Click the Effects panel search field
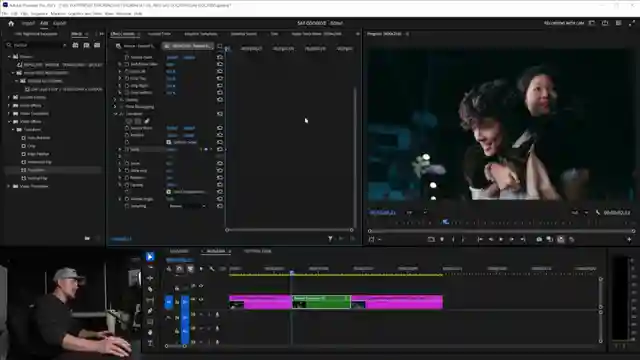Viewport: 640px width, 360px height. tap(38, 45)
